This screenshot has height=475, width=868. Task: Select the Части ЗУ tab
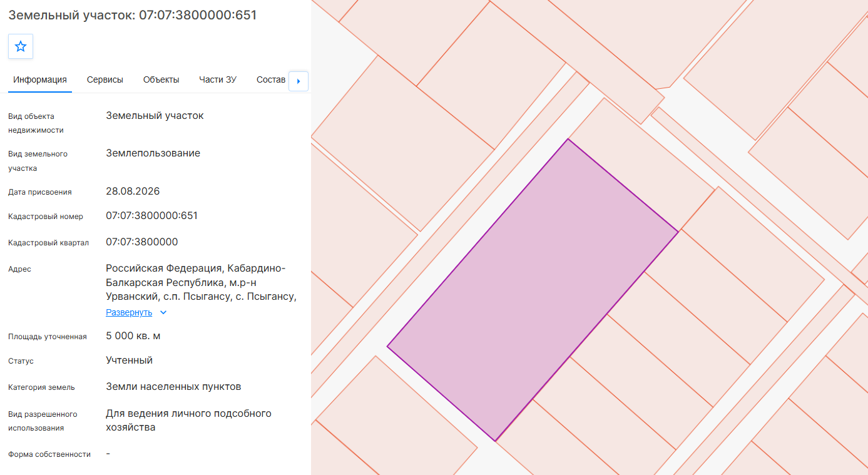coord(218,79)
